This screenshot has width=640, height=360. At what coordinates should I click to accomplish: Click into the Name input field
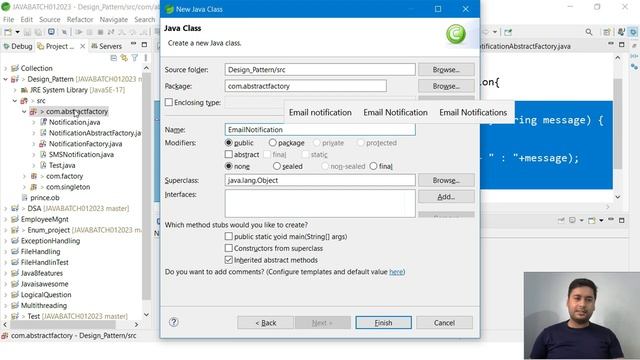pyautogui.click(x=320, y=129)
